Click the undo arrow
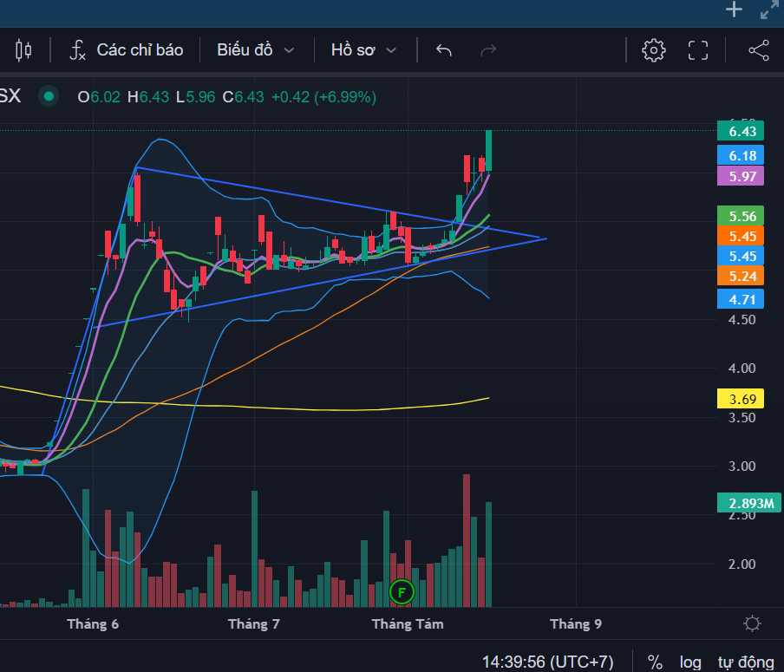Screen dimensions: 784x672 pyautogui.click(x=443, y=50)
